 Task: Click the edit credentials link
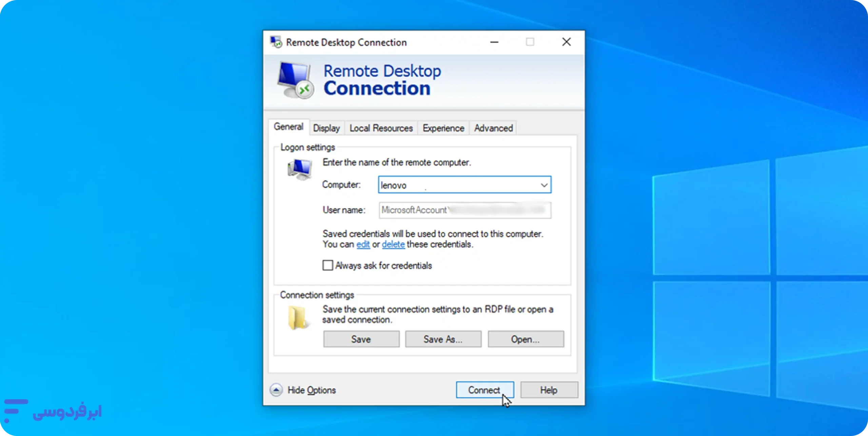point(363,244)
